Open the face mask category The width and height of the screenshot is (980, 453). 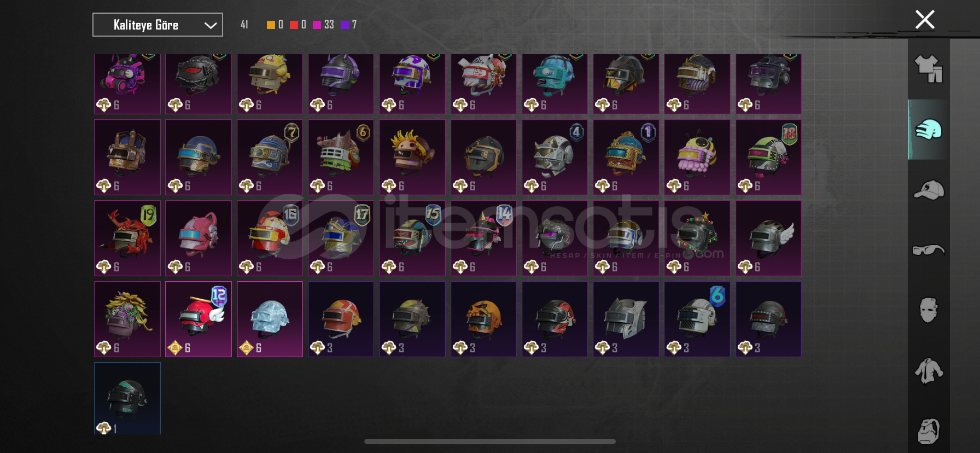coord(929,310)
